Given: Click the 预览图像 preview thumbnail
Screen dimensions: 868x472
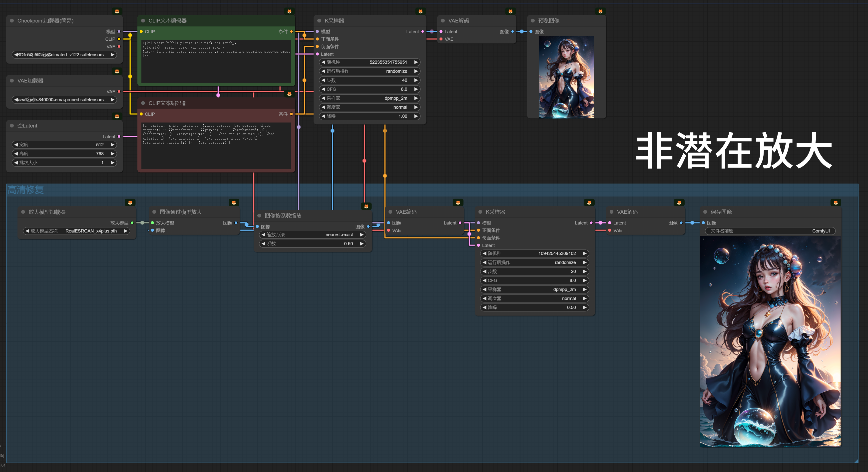Looking at the screenshot, I should (x=566, y=77).
